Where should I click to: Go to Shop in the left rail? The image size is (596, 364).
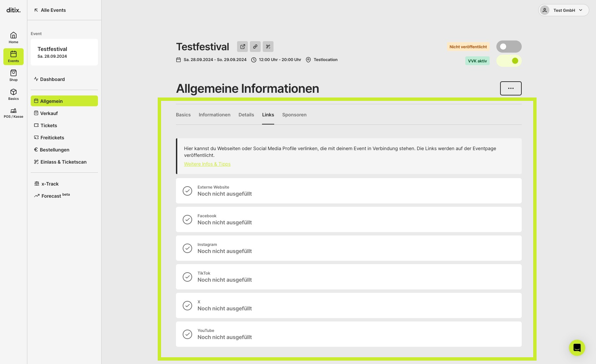[x=14, y=76]
